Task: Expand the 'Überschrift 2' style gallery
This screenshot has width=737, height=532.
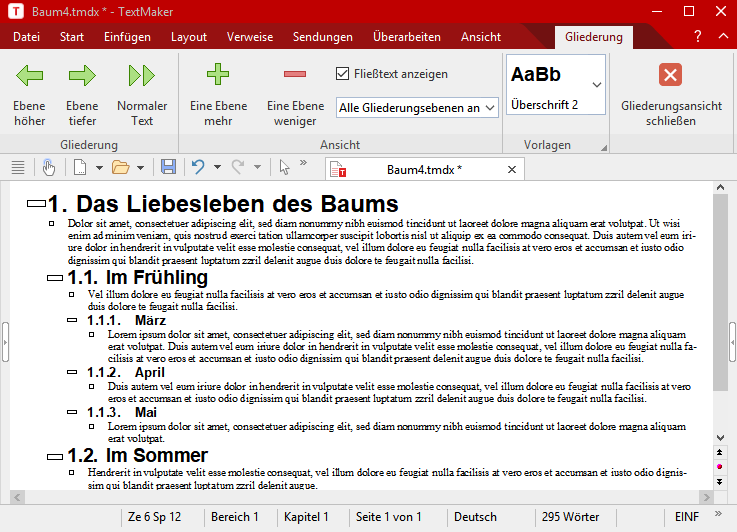Action: (597, 87)
